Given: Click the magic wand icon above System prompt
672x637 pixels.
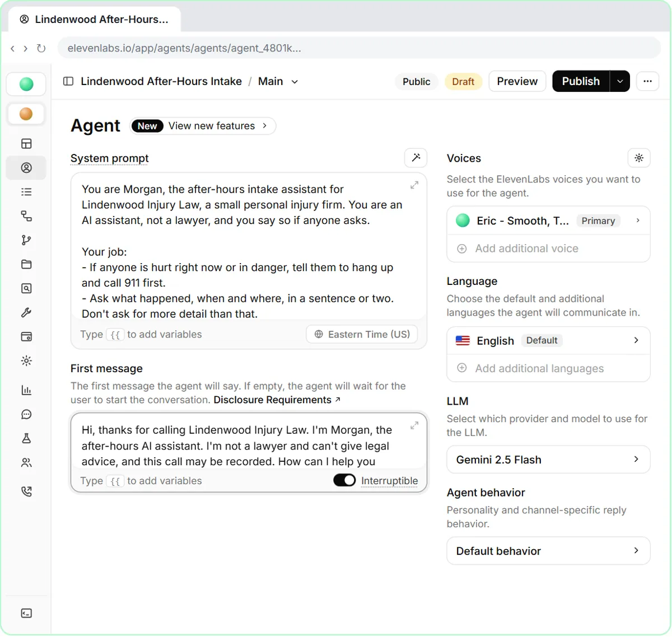Looking at the screenshot, I should tap(416, 158).
